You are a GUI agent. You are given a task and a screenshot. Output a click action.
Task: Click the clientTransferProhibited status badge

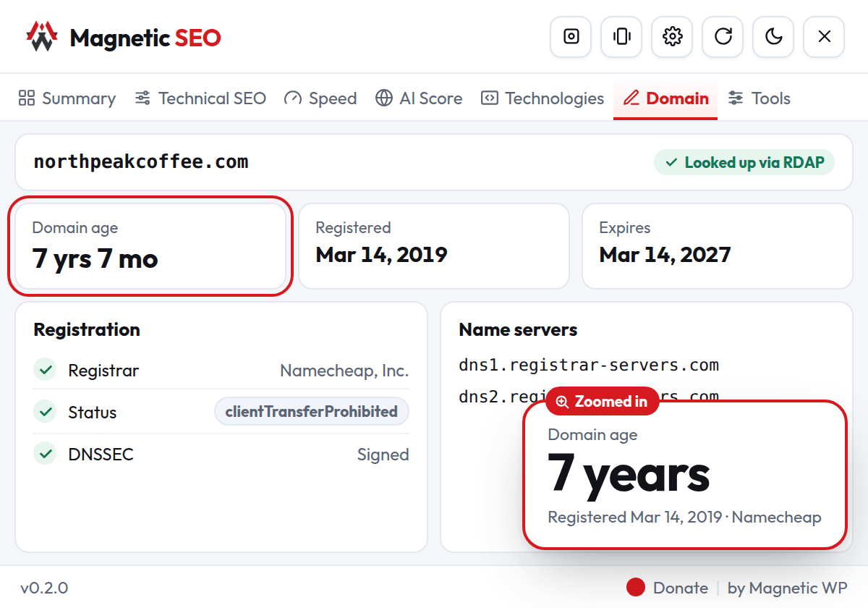click(312, 412)
